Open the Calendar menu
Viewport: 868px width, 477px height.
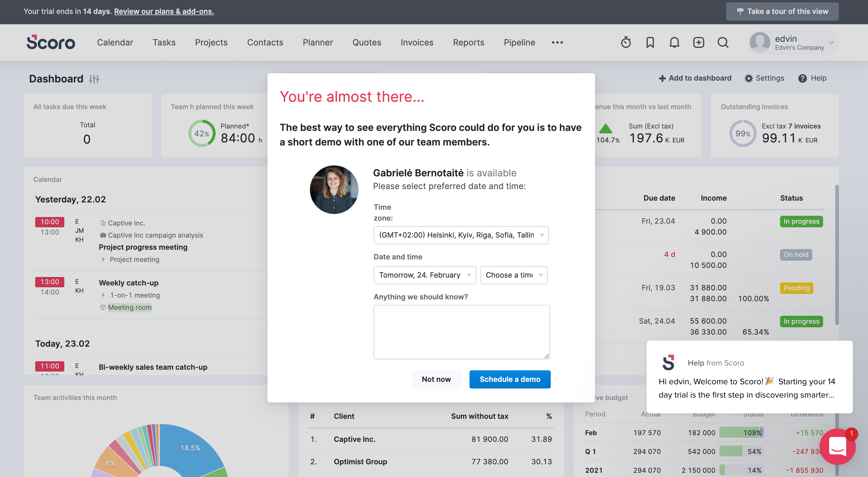click(115, 42)
